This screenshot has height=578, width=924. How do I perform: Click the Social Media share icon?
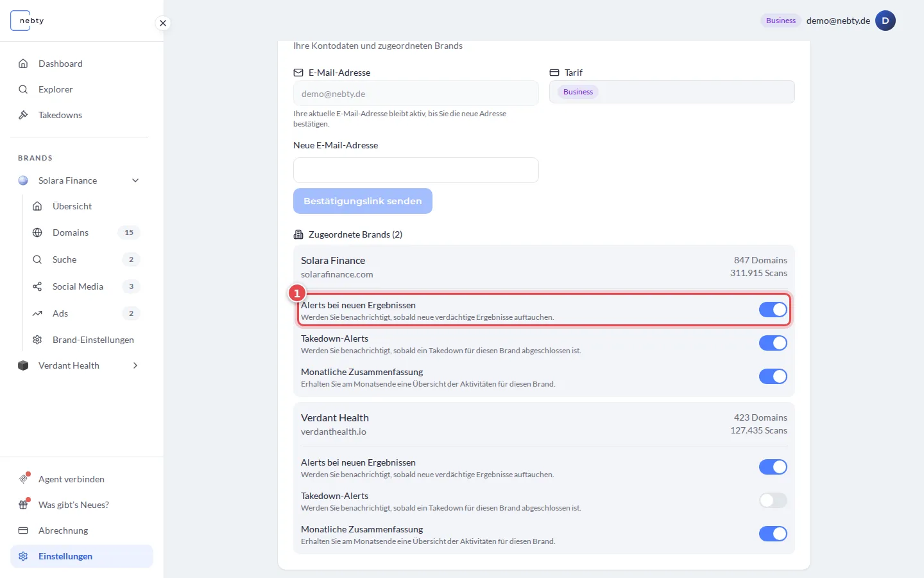[x=37, y=286]
